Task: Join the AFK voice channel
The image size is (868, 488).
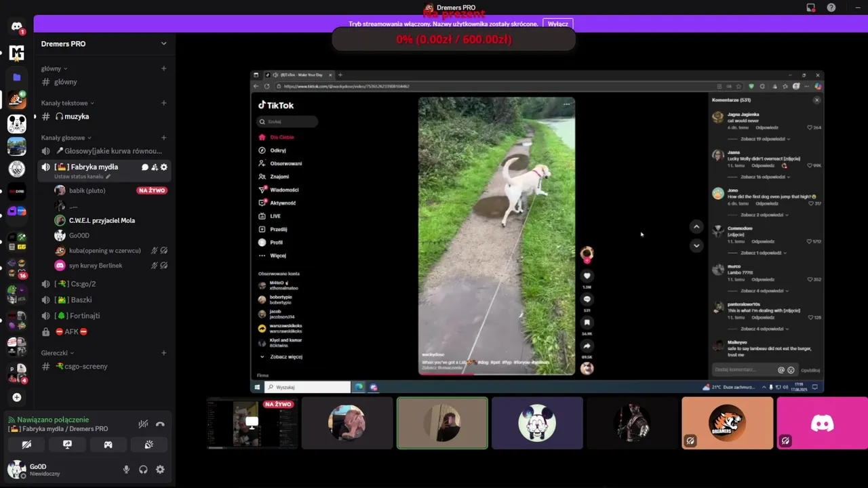Action: (x=104, y=331)
